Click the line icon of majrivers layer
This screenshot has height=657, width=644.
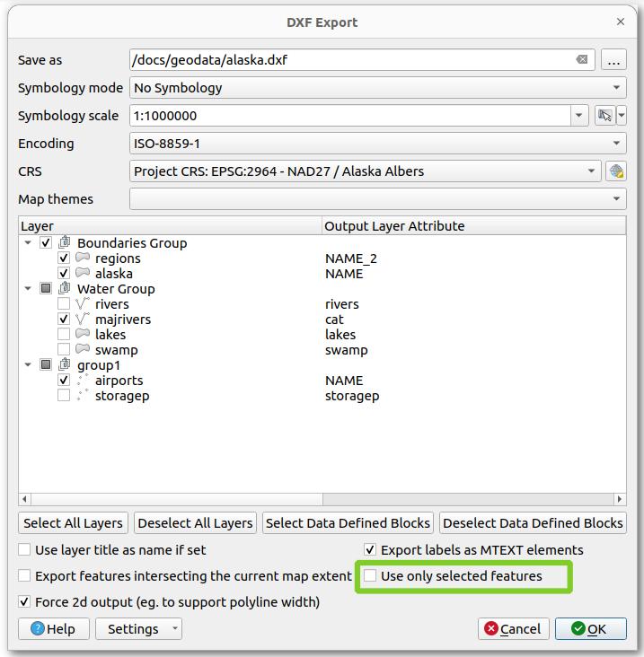point(83,320)
